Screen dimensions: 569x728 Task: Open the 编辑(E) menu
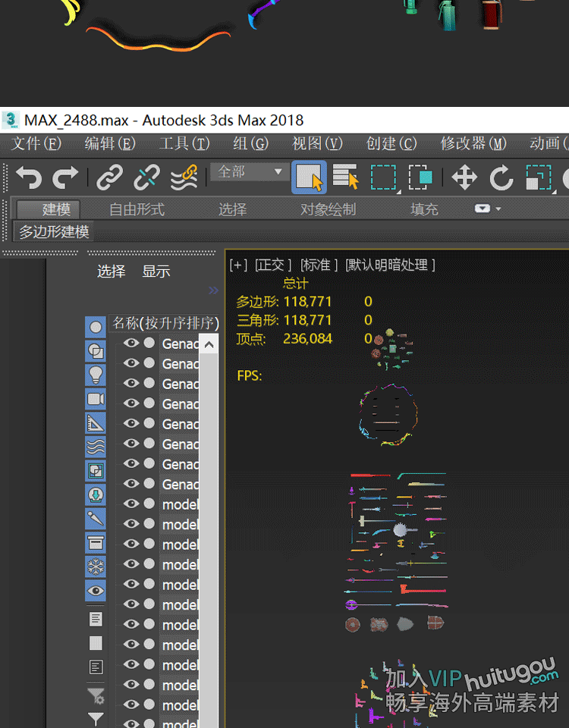[x=110, y=143]
